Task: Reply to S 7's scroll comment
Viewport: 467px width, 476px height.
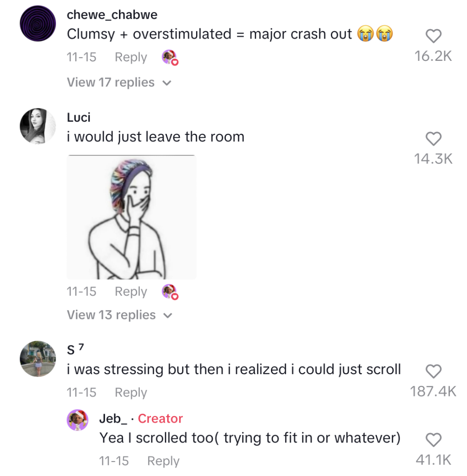Action: (131, 393)
